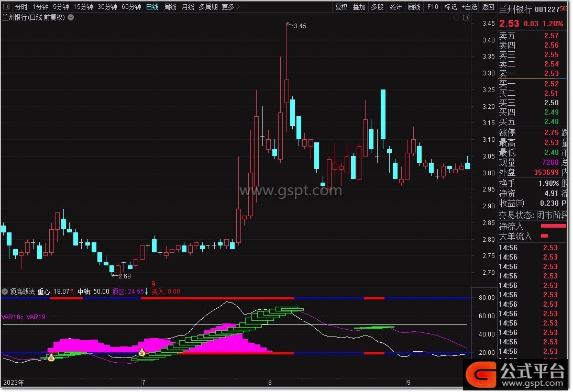
Task: Click 买五 price 2.48
Action: point(550,121)
